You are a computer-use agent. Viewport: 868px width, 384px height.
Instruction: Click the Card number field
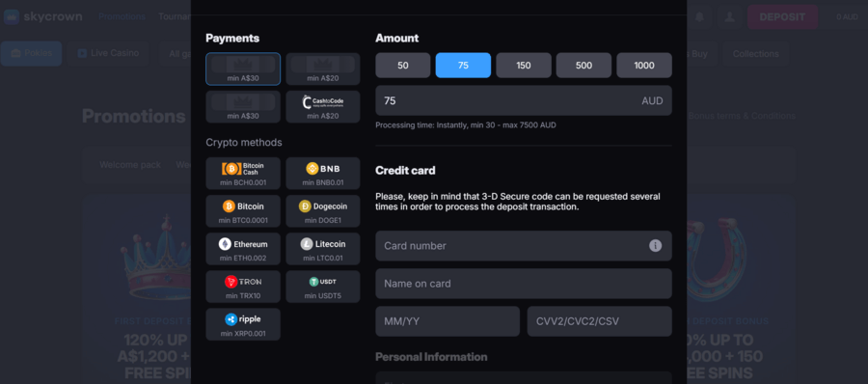pos(523,246)
